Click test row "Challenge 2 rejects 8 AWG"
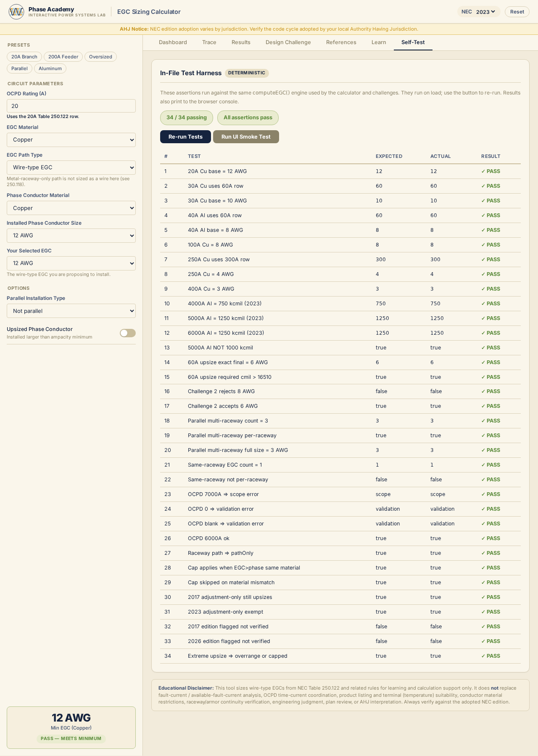 click(340, 391)
